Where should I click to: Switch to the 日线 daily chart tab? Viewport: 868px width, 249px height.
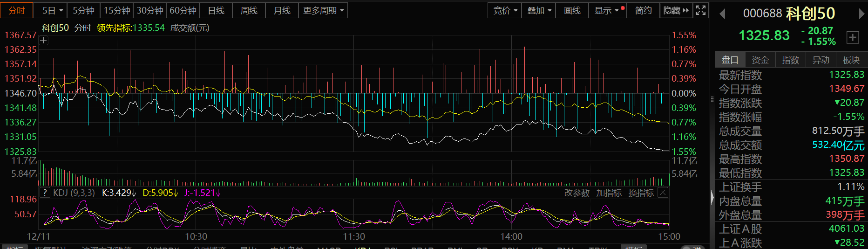click(216, 10)
